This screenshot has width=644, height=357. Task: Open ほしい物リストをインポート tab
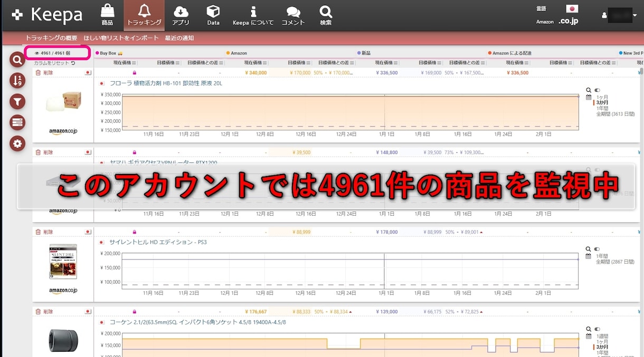121,38
